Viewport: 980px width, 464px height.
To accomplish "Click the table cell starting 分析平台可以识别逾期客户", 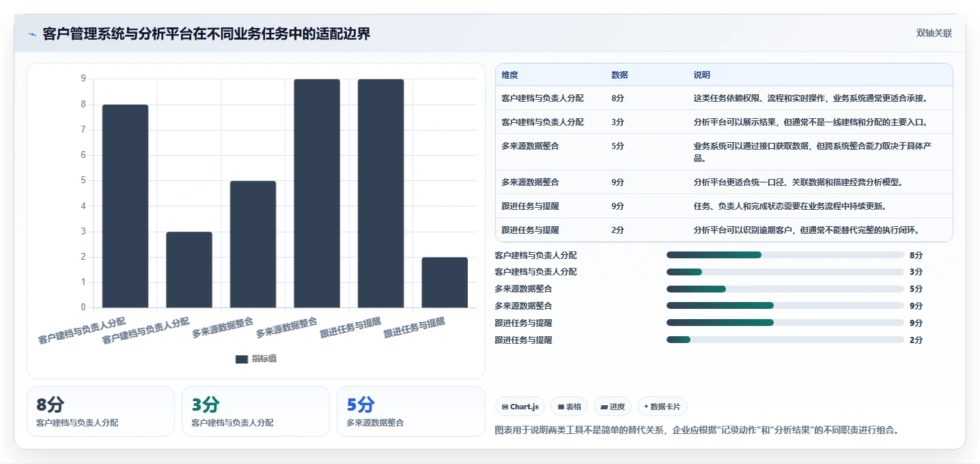I will pyautogui.click(x=820, y=230).
